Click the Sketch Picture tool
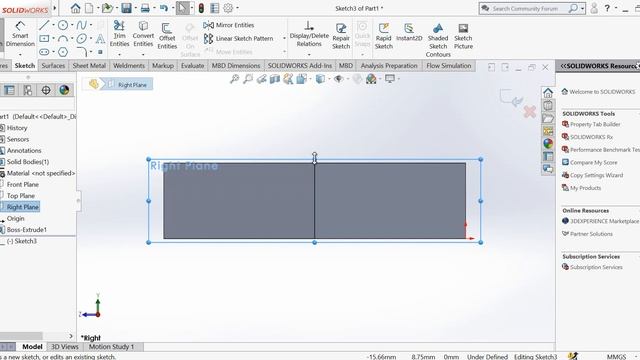The height and width of the screenshot is (360, 640). [463, 36]
